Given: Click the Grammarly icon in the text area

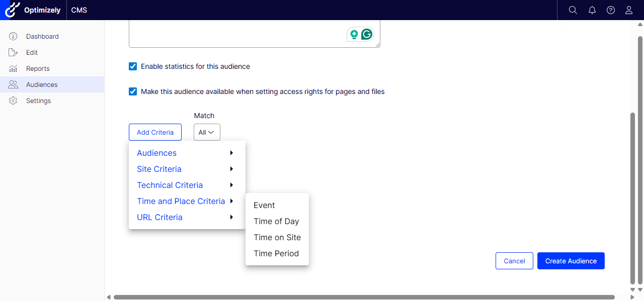Looking at the screenshot, I should [367, 34].
